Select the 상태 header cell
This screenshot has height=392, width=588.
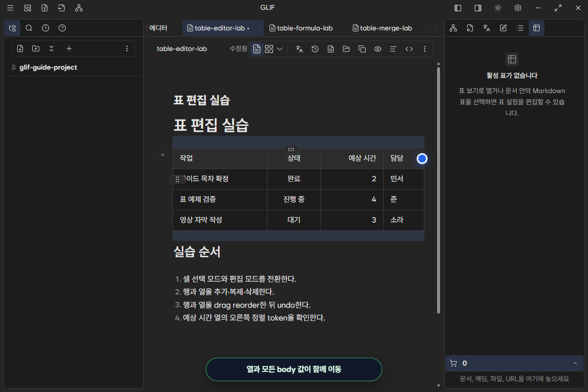(294, 158)
